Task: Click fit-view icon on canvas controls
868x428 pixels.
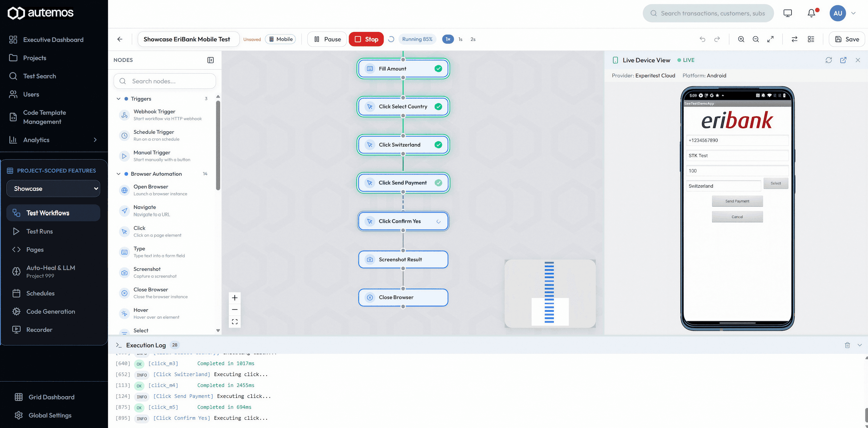Action: coord(235,322)
